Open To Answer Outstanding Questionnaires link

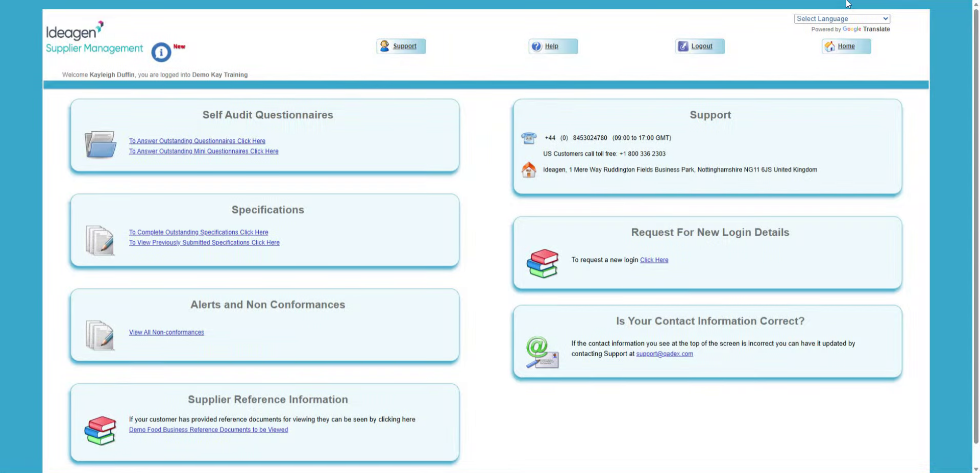[197, 141]
